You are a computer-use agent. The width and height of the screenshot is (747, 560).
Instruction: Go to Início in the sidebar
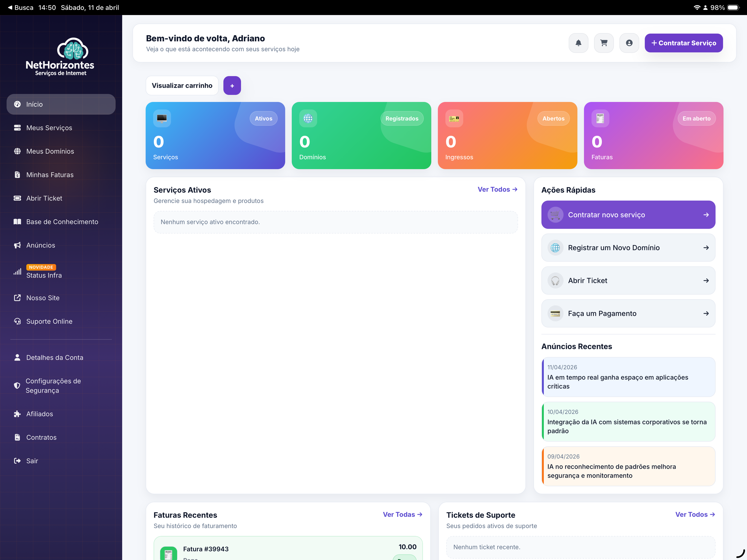[x=61, y=104]
